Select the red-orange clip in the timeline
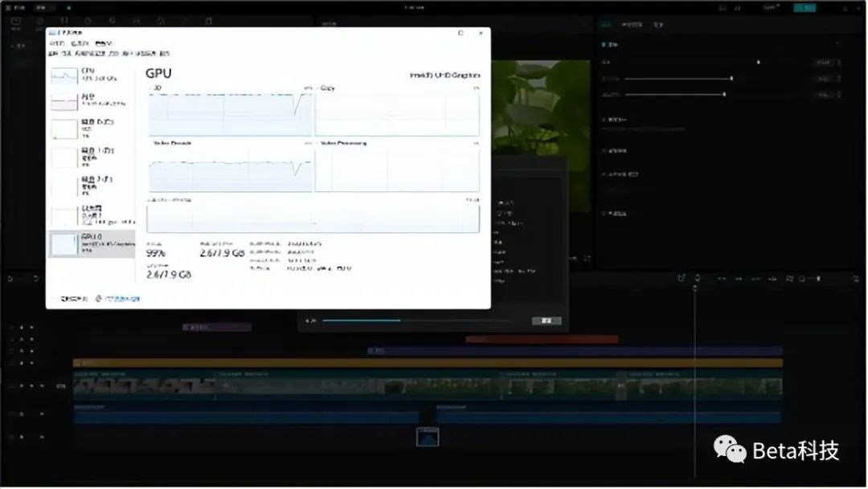This screenshot has width=868, height=489. pyautogui.click(x=542, y=339)
